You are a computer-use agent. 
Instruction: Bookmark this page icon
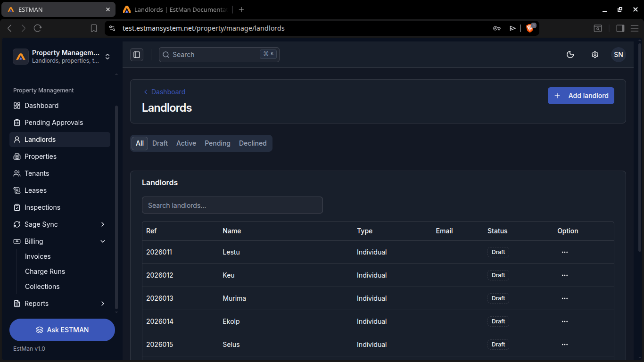coord(93,28)
